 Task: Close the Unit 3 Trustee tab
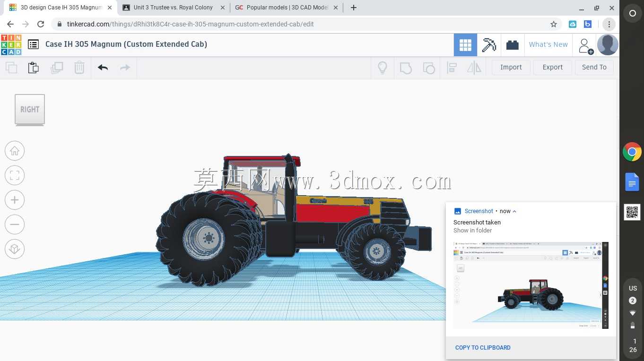coord(223,8)
